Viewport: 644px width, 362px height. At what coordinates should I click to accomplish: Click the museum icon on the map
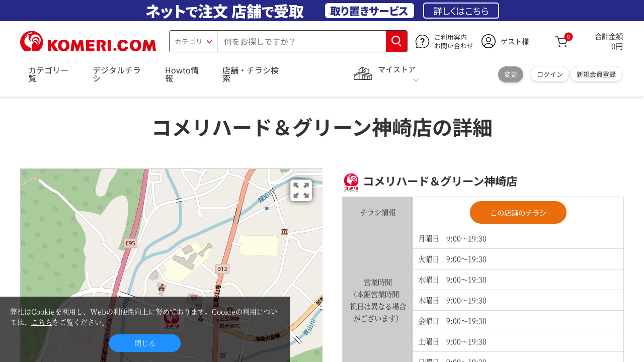[284, 231]
